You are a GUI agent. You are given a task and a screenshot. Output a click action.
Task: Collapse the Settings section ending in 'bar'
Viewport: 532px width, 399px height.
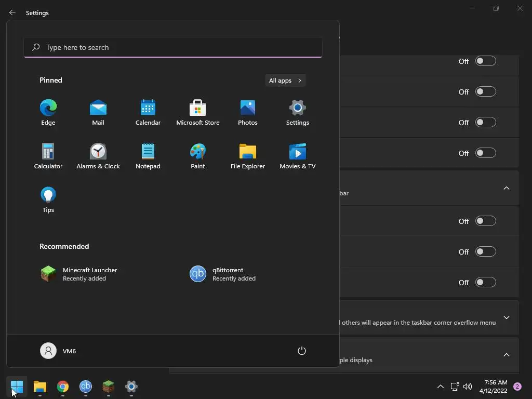506,188
